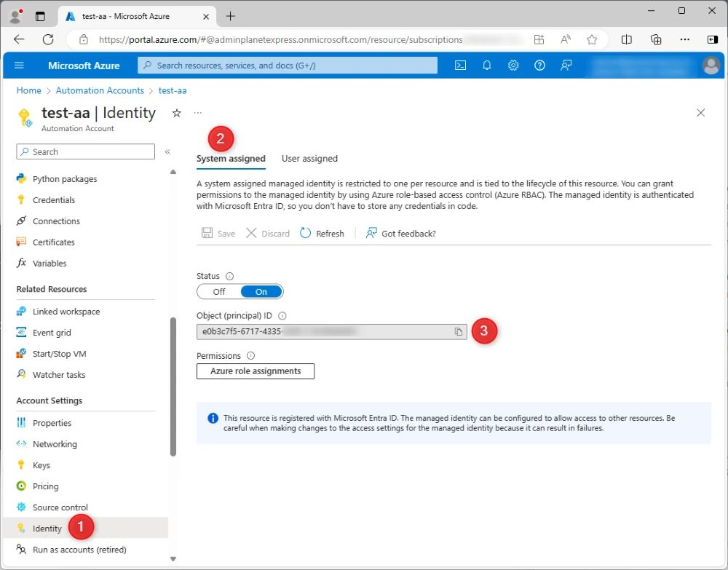Open tab actions menu icon
The height and width of the screenshot is (570, 728).
[40, 16]
